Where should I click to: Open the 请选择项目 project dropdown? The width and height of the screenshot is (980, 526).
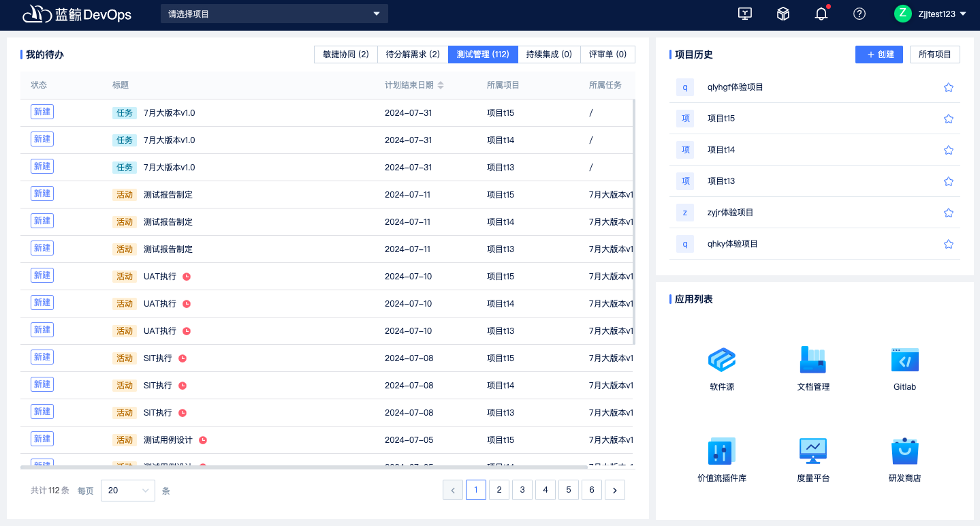[x=274, y=14]
